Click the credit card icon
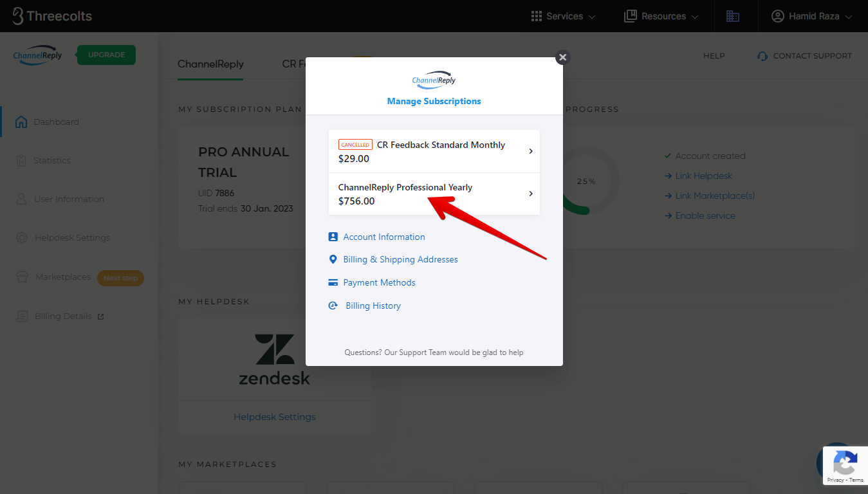This screenshot has width=868, height=494. click(333, 282)
